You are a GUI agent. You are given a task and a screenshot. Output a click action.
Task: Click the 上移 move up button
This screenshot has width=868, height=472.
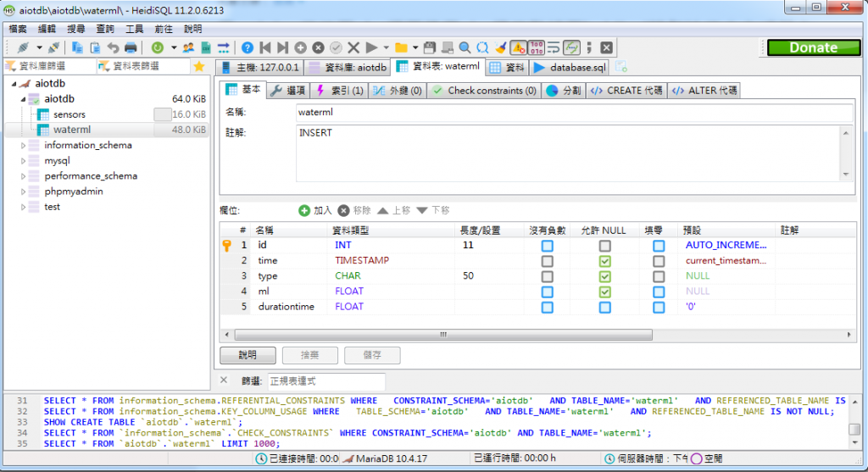click(393, 211)
